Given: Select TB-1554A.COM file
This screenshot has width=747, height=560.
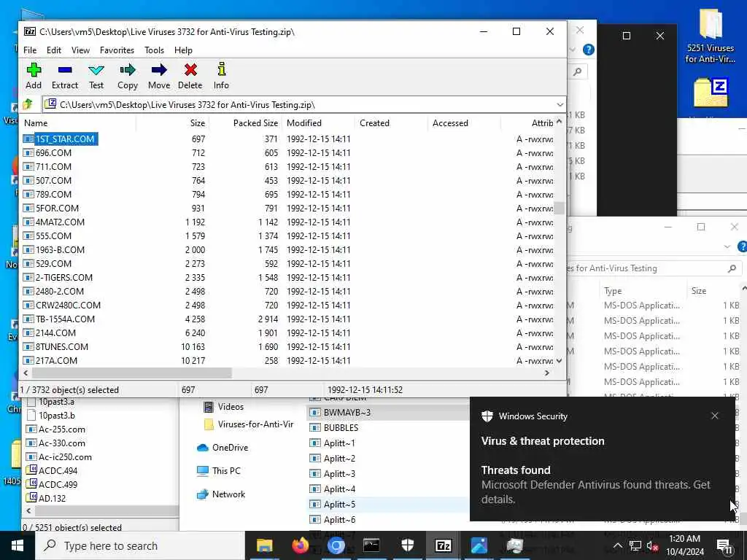Looking at the screenshot, I should [x=289, y=319].
